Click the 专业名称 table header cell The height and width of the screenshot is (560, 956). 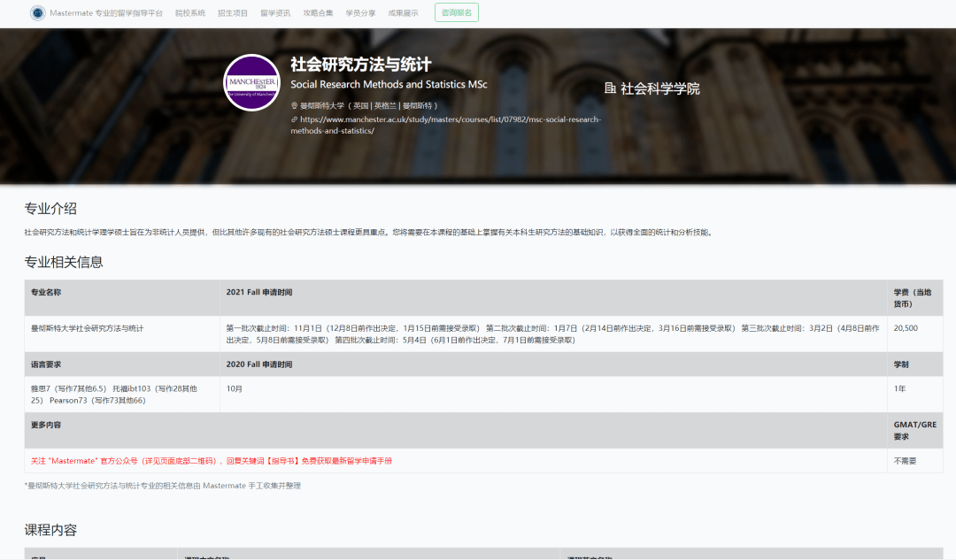(x=122, y=298)
